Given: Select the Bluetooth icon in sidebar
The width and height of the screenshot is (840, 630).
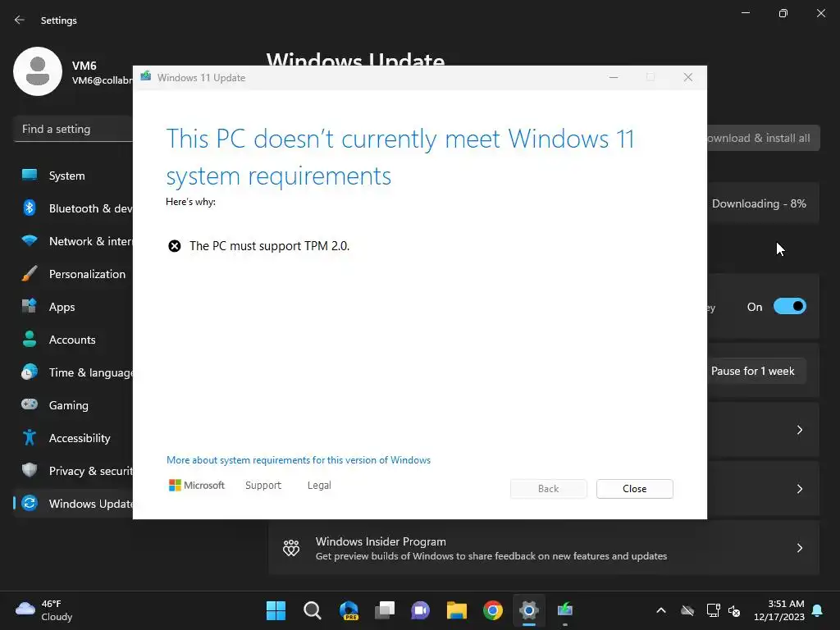Looking at the screenshot, I should click(30, 208).
